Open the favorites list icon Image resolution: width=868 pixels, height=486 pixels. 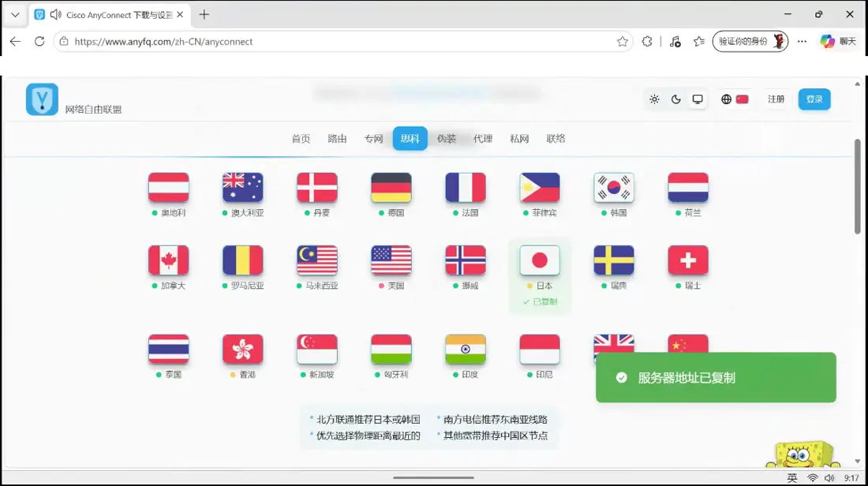coord(699,42)
